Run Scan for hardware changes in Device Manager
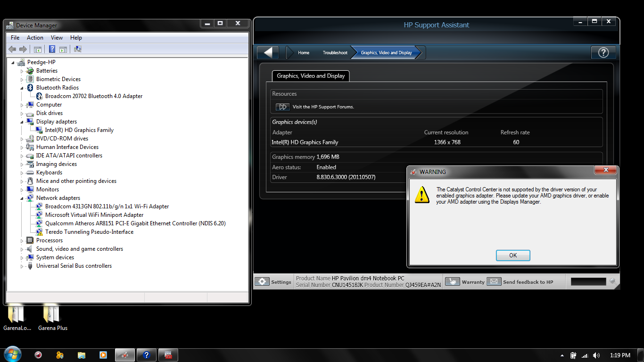Viewport: 644px width, 362px height. click(x=78, y=49)
